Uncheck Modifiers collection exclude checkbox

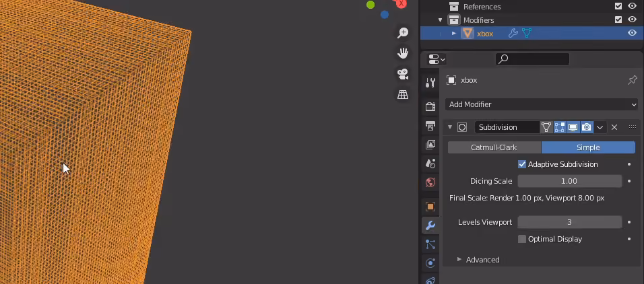point(618,20)
